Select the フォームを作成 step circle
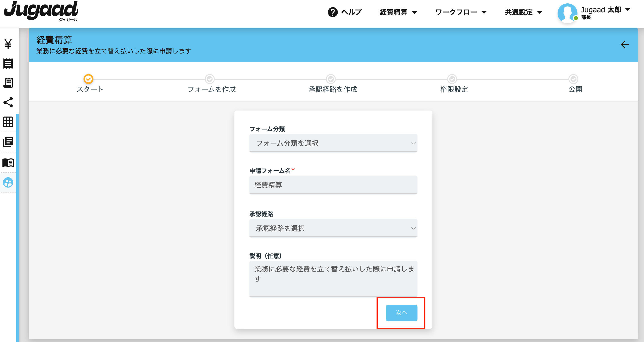 point(210,79)
